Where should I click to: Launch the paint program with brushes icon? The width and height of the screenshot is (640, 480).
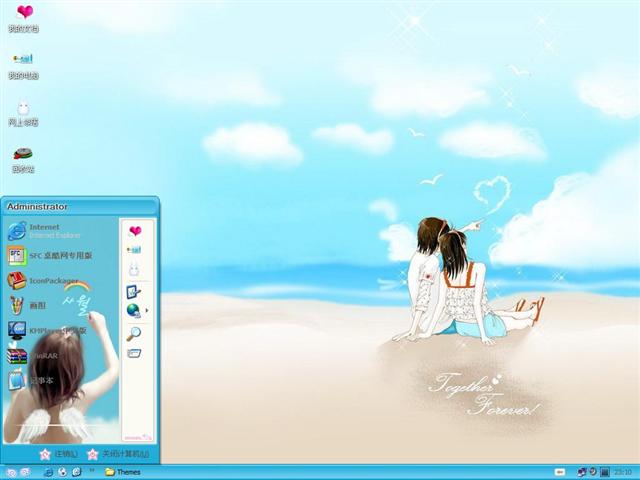pyautogui.click(x=27, y=305)
